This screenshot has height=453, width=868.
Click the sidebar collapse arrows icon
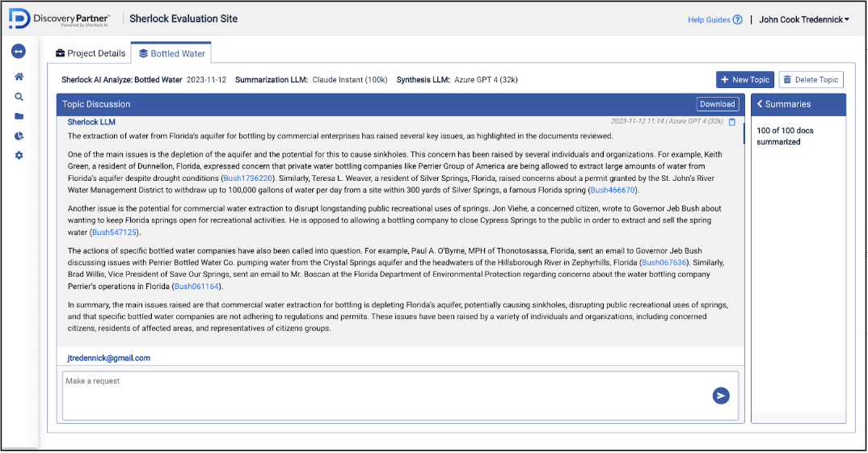(x=18, y=52)
